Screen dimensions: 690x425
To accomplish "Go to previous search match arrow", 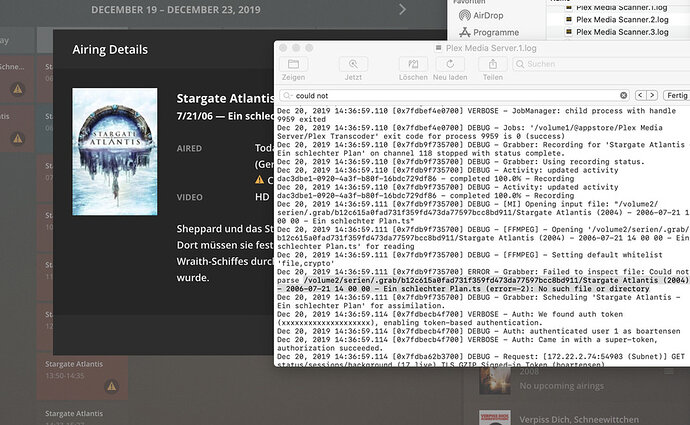I will 640,95.
